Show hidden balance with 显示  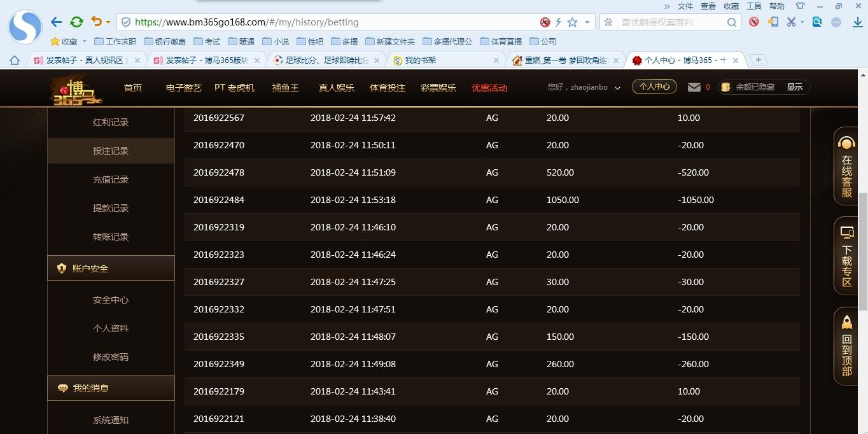click(x=795, y=87)
